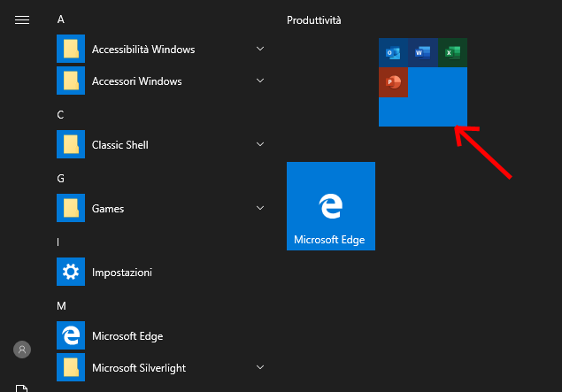The image size is (562, 392).
Task: Click the Accessibilità Windows folder icon
Action: tap(71, 49)
